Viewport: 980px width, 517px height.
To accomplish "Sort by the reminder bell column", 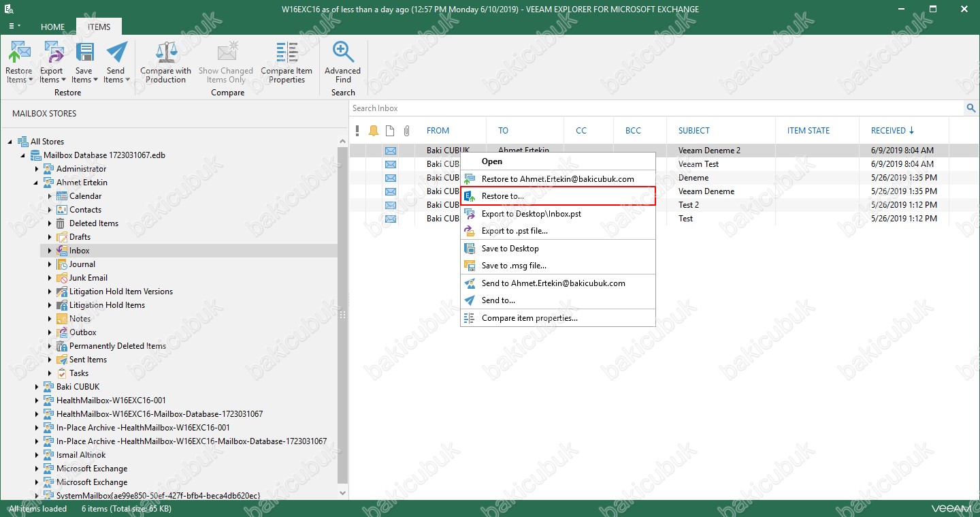I will pos(374,131).
